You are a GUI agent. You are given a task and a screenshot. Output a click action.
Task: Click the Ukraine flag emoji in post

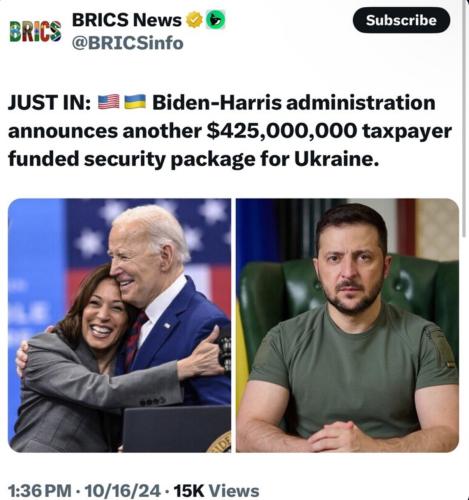(135, 102)
